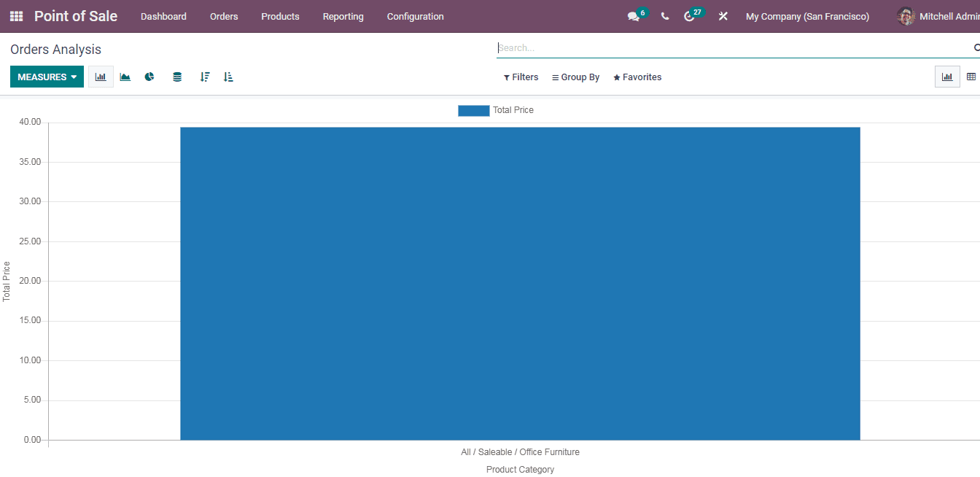Image resolution: width=980 pixels, height=477 pixels.
Task: Go to the Reporting menu
Action: (343, 16)
